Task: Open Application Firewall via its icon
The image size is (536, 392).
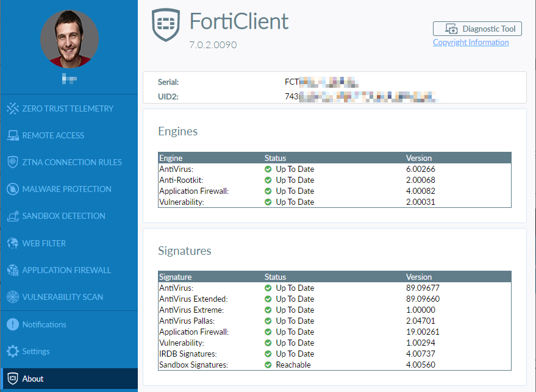Action: [14, 270]
